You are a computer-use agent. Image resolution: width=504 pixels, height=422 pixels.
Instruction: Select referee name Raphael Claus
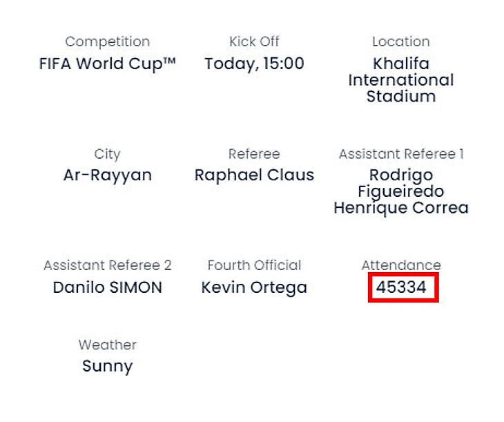tap(254, 175)
